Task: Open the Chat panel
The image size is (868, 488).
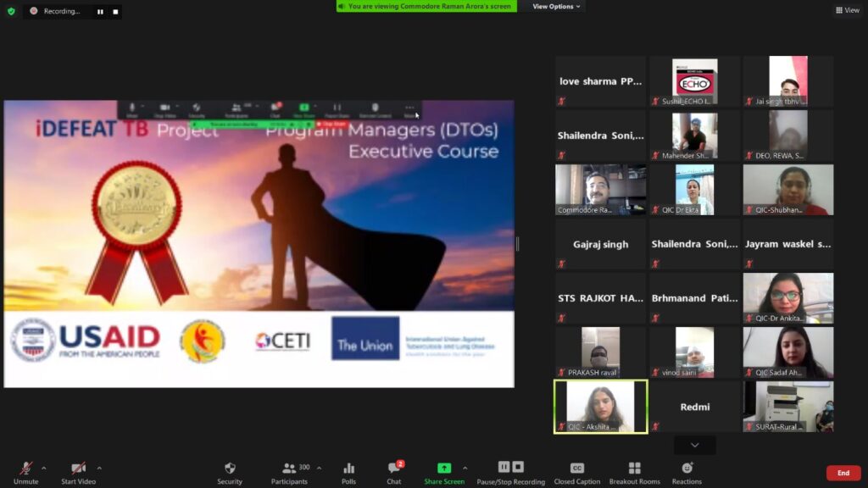Action: point(394,472)
